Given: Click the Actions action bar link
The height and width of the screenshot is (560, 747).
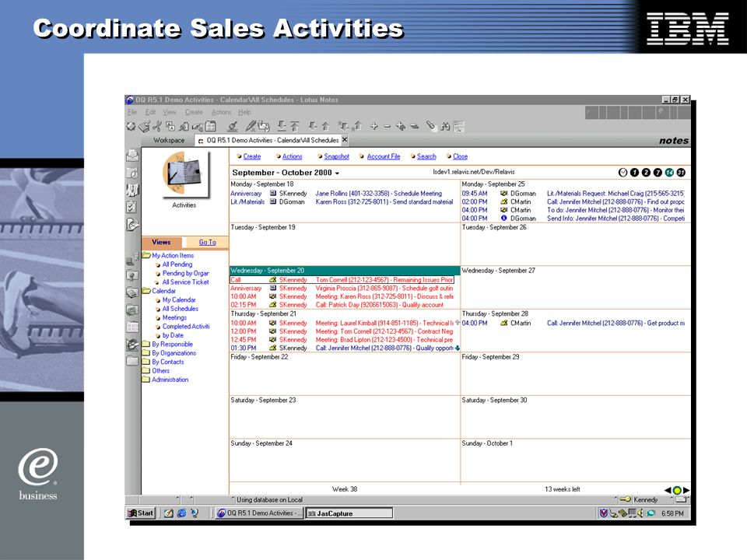Looking at the screenshot, I should 292,156.
